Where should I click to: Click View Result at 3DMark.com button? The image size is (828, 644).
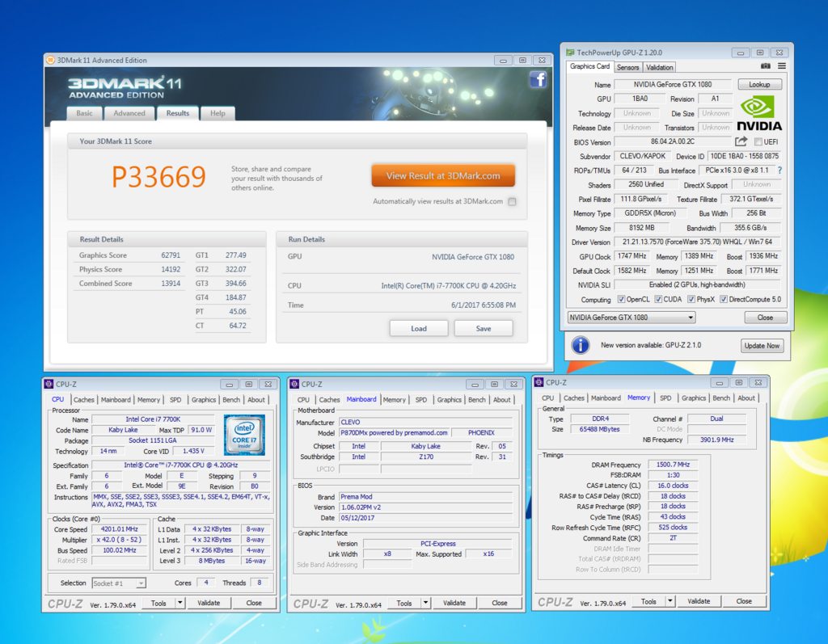(x=443, y=175)
